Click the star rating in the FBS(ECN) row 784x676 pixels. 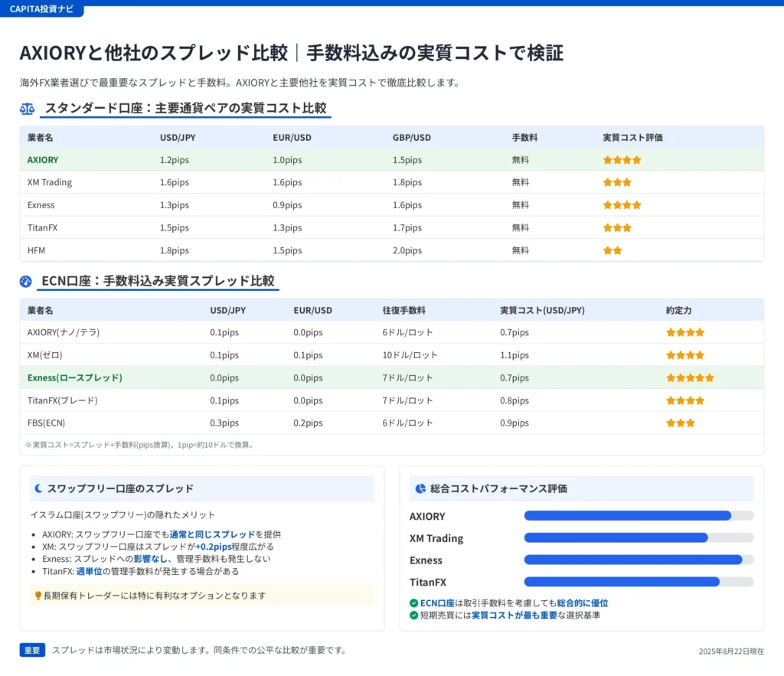pos(681,423)
